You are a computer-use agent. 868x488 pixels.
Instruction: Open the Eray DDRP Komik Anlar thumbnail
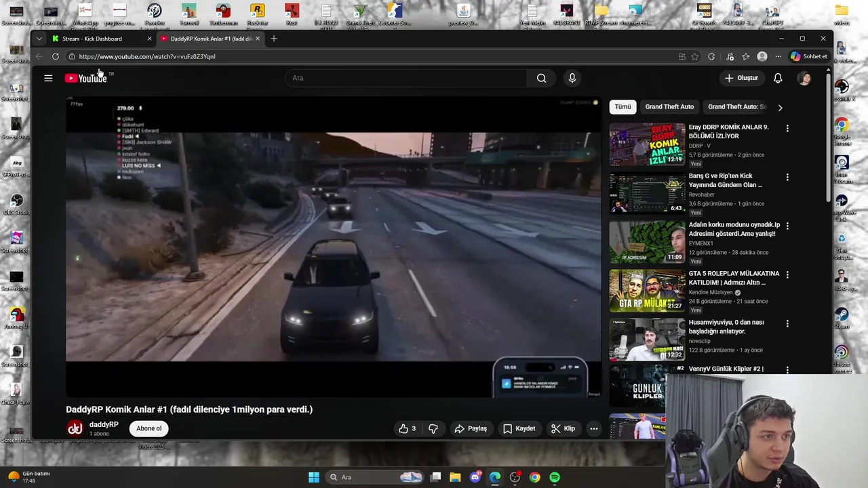647,144
